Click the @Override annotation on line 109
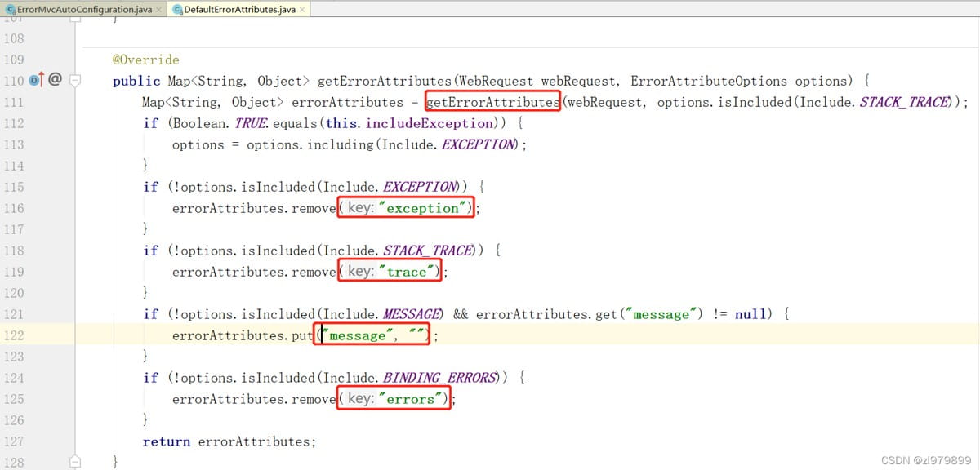Viewport: 980px width, 470px height. (x=145, y=60)
